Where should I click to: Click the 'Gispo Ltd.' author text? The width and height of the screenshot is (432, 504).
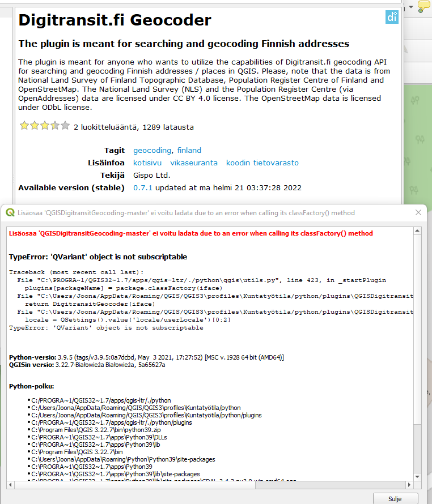[x=151, y=175]
